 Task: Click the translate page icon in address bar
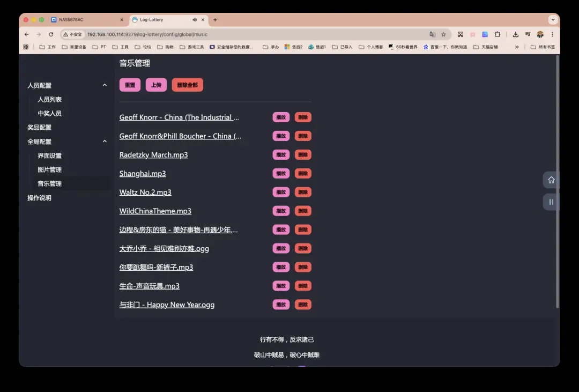click(432, 34)
